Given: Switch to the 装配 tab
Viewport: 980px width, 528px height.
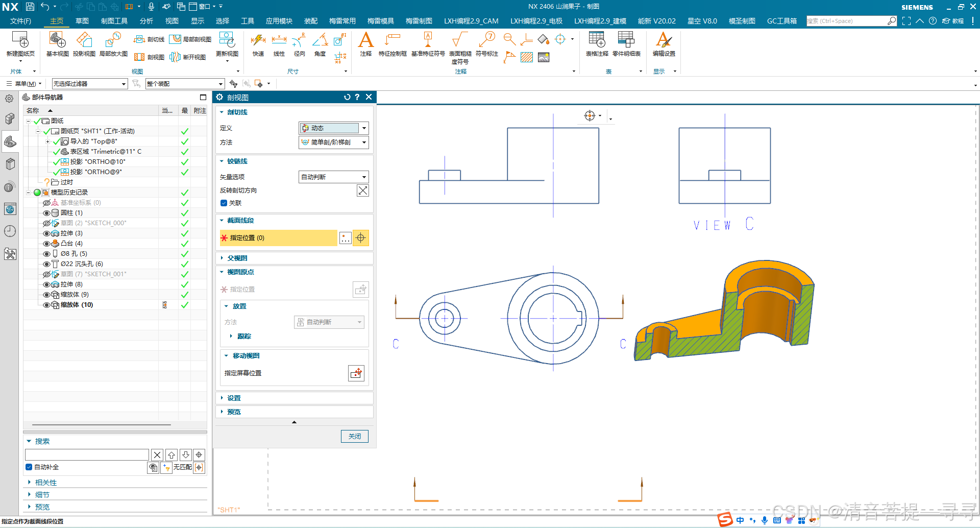Looking at the screenshot, I should 311,21.
